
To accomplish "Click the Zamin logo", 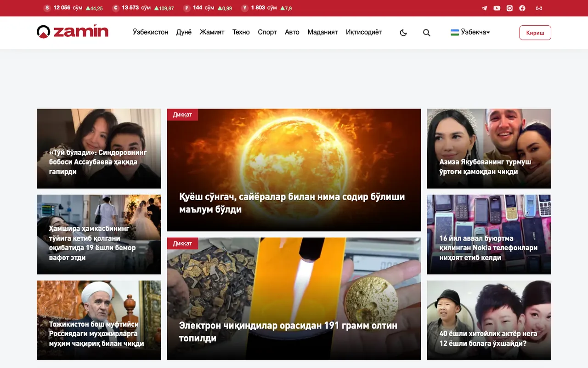I will (73, 31).
